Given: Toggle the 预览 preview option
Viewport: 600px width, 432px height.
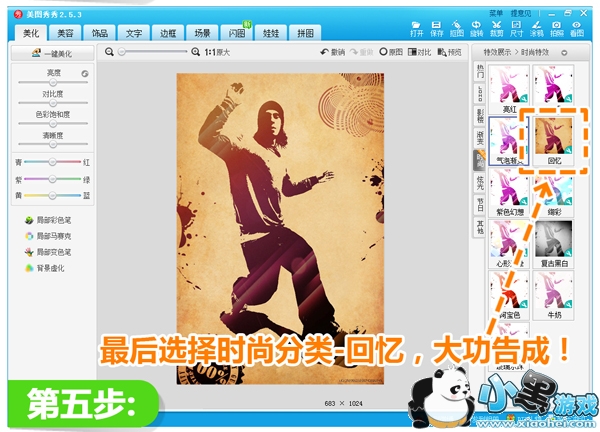Looking at the screenshot, I should [450, 51].
